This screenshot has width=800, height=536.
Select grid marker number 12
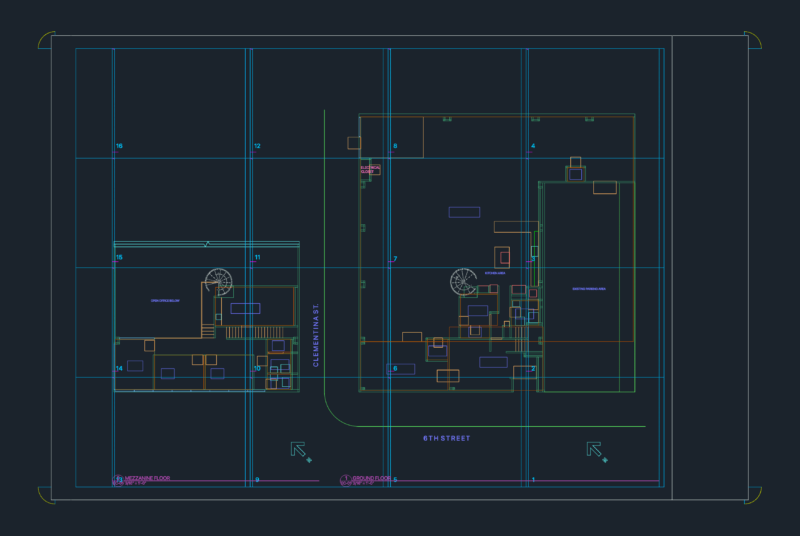(257, 146)
